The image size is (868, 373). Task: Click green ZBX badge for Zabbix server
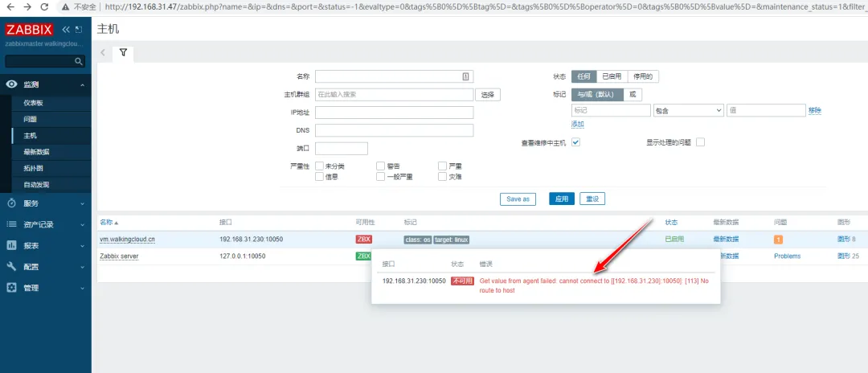click(363, 256)
